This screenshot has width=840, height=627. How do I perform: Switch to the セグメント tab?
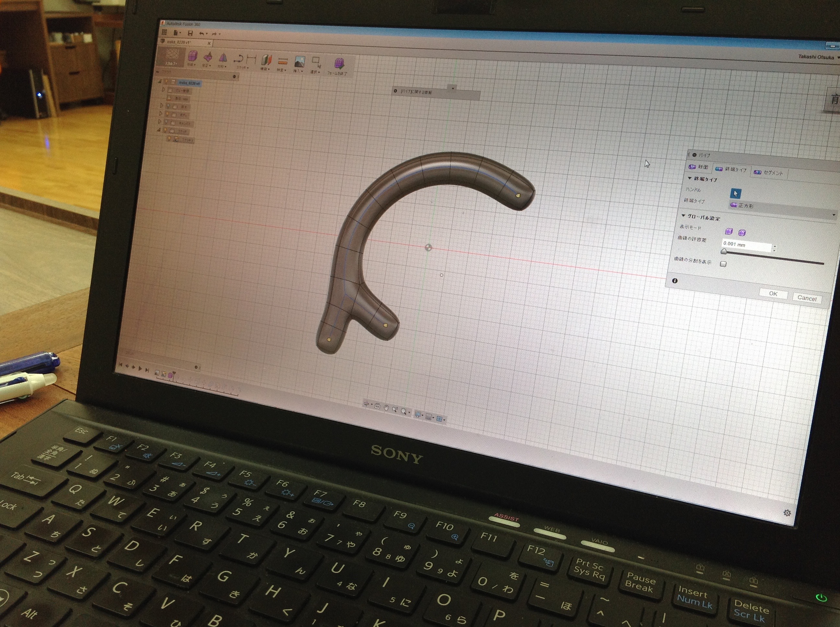[768, 172]
